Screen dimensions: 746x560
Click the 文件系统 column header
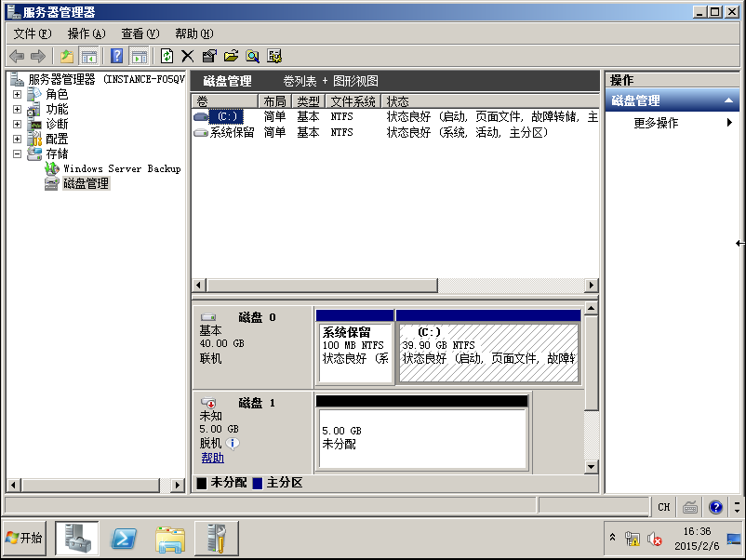pos(353,101)
